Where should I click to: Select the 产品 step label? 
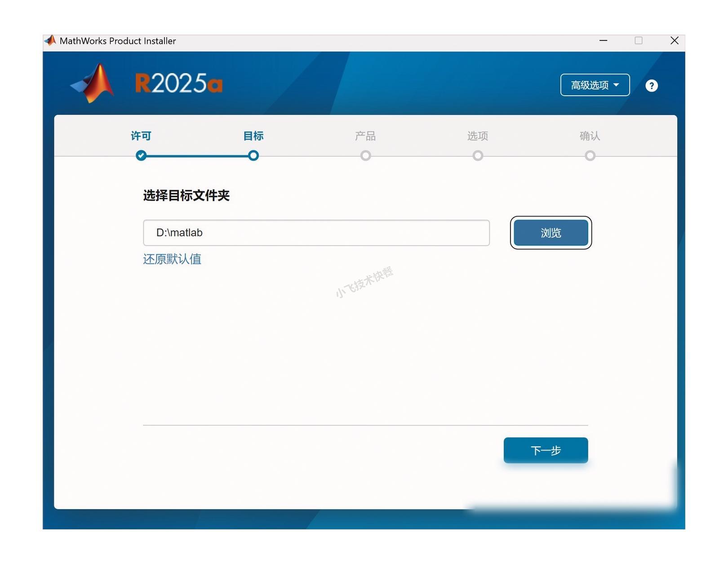click(x=365, y=136)
